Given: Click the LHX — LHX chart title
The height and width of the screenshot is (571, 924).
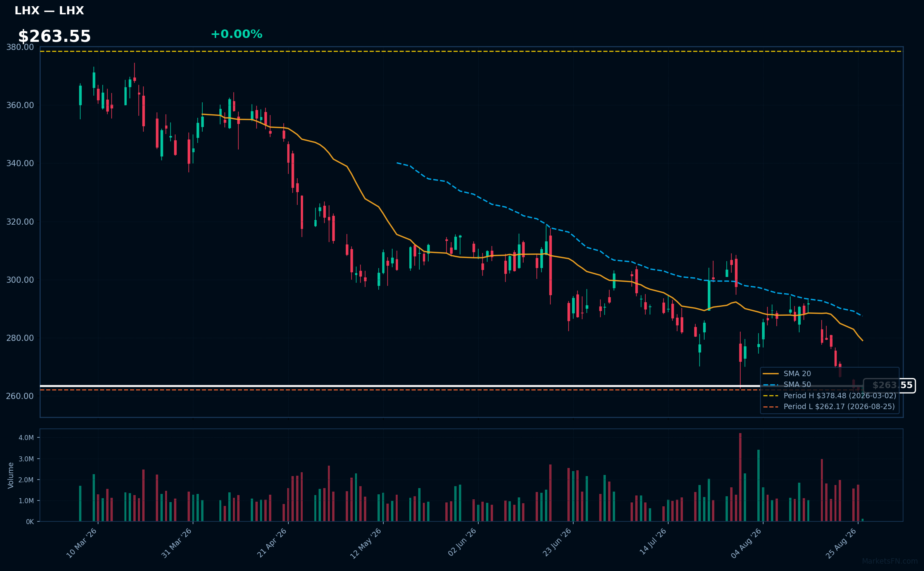Looking at the screenshot, I should click(x=49, y=10).
